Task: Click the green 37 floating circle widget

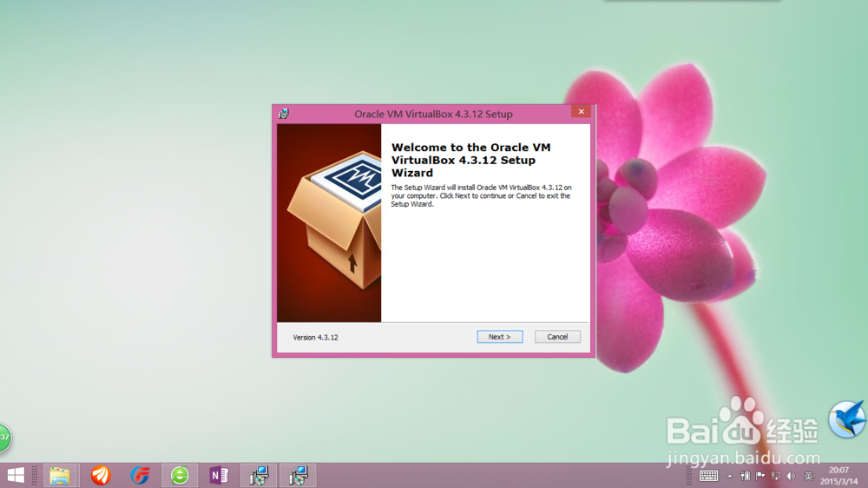Action: click(4, 438)
